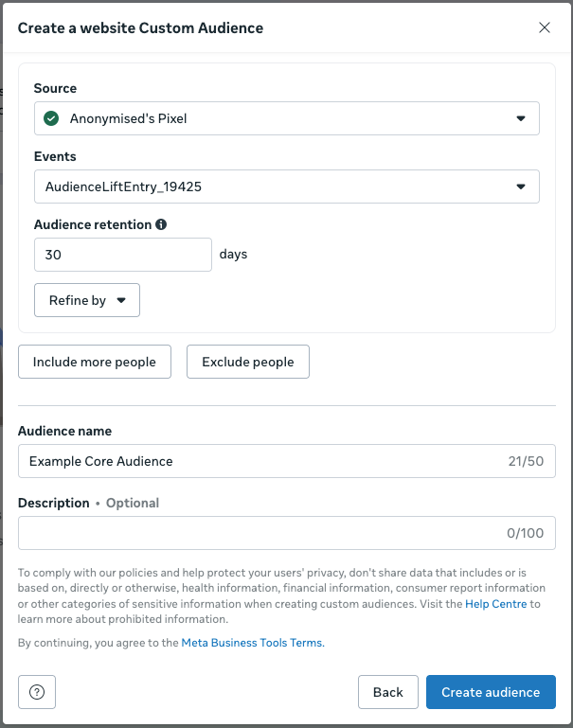Go back with the Back button
Image resolution: width=573 pixels, height=728 pixels.
coord(388,692)
